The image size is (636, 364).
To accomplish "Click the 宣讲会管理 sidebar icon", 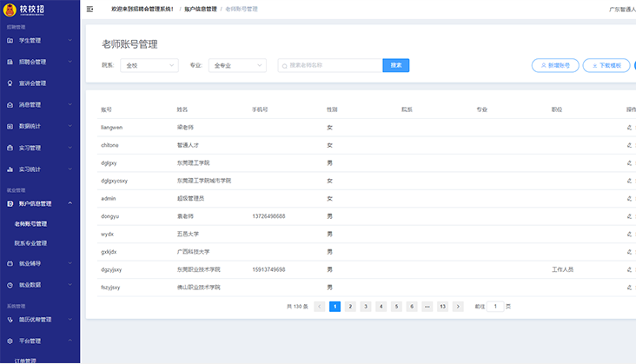I will [x=10, y=83].
